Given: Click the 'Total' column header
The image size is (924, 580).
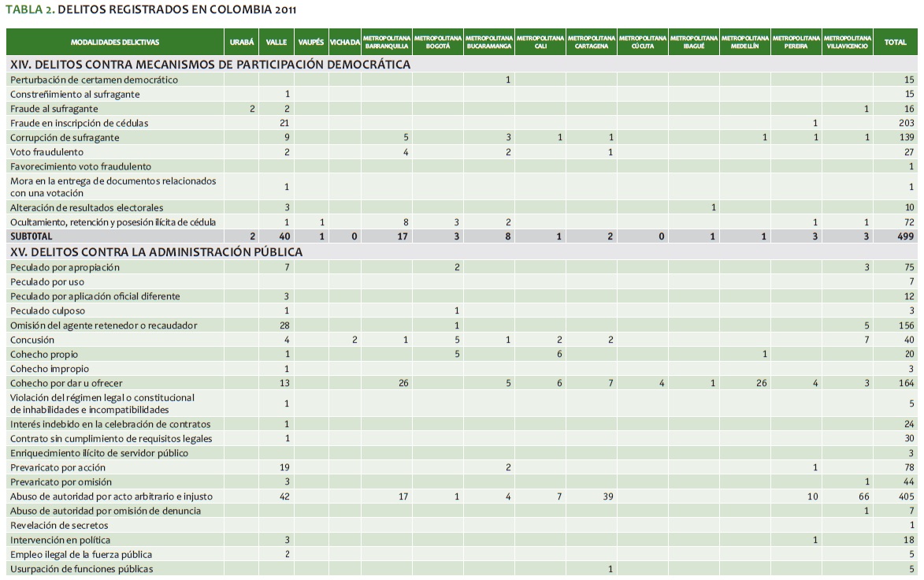Looking at the screenshot, I should coord(895,42).
